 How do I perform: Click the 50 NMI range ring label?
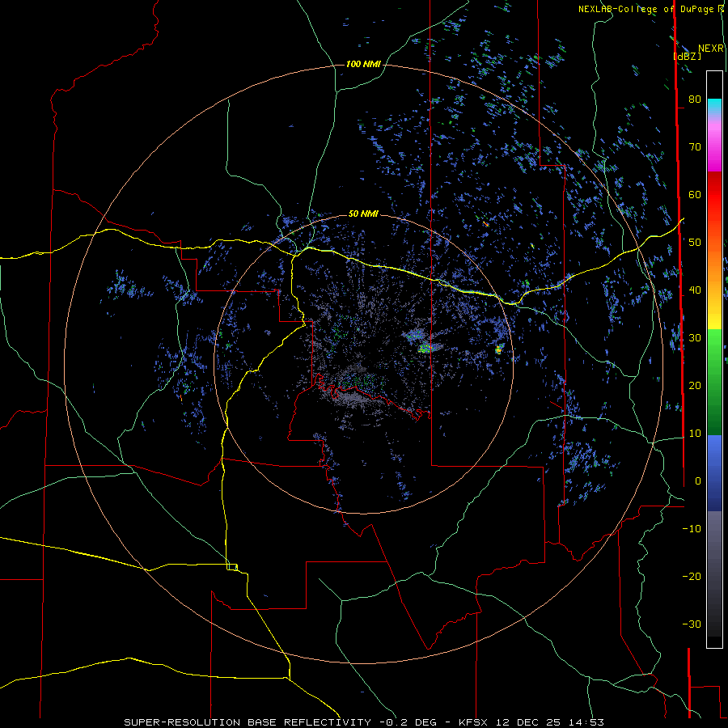[363, 214]
